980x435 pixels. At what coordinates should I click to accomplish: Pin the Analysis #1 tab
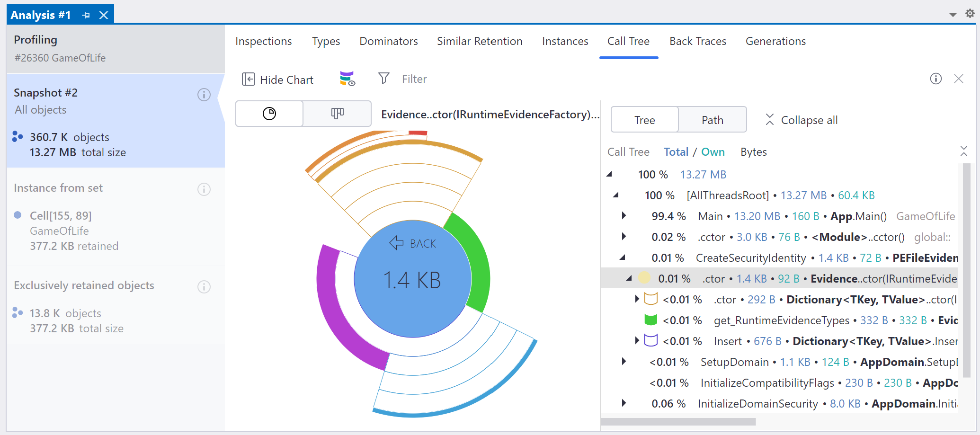click(85, 14)
